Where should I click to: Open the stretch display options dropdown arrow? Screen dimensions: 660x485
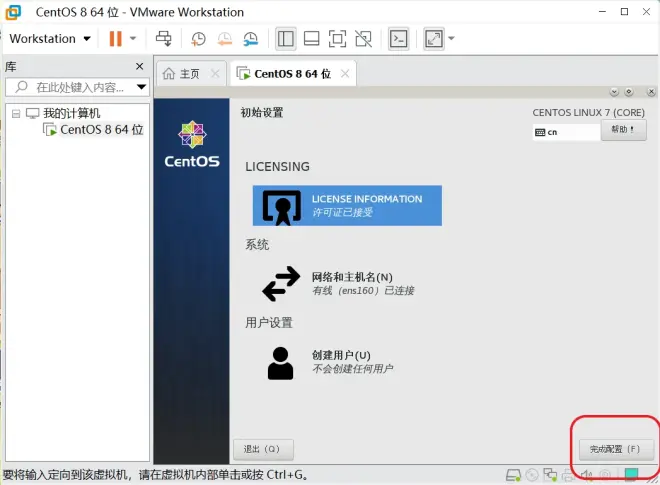coord(452,39)
